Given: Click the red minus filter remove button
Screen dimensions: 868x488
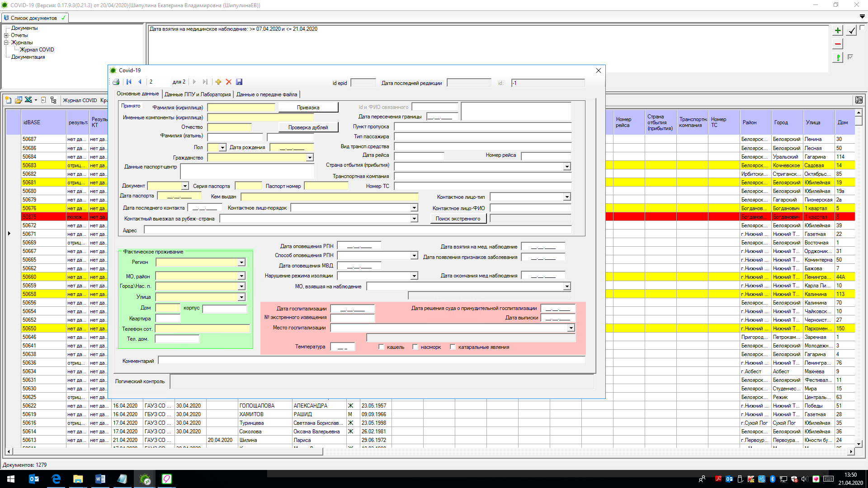Looking at the screenshot, I should point(838,44).
